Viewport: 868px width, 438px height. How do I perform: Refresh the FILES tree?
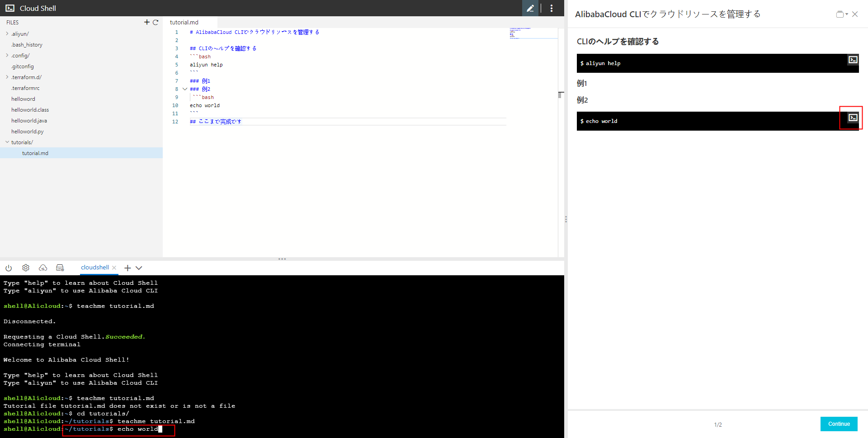tap(156, 22)
